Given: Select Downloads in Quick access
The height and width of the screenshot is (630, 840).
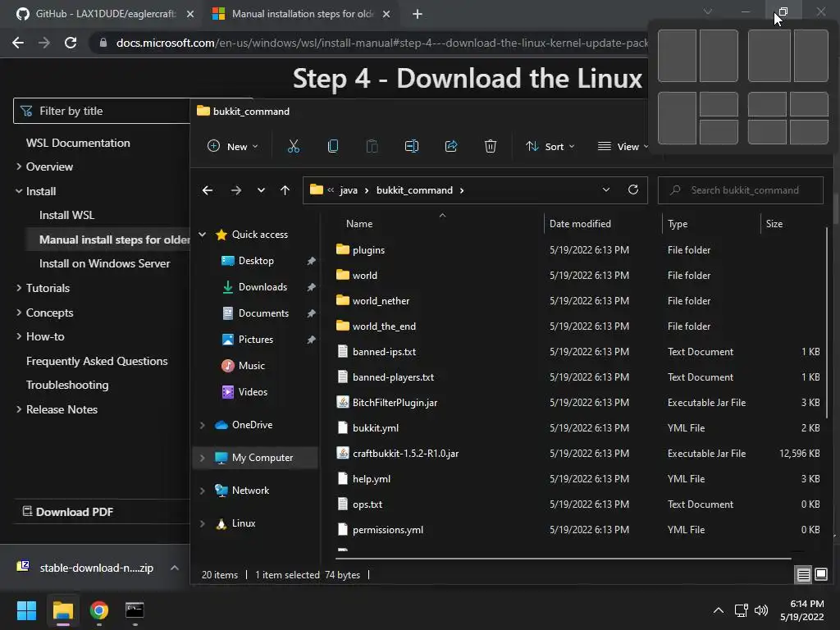Looking at the screenshot, I should 262,287.
